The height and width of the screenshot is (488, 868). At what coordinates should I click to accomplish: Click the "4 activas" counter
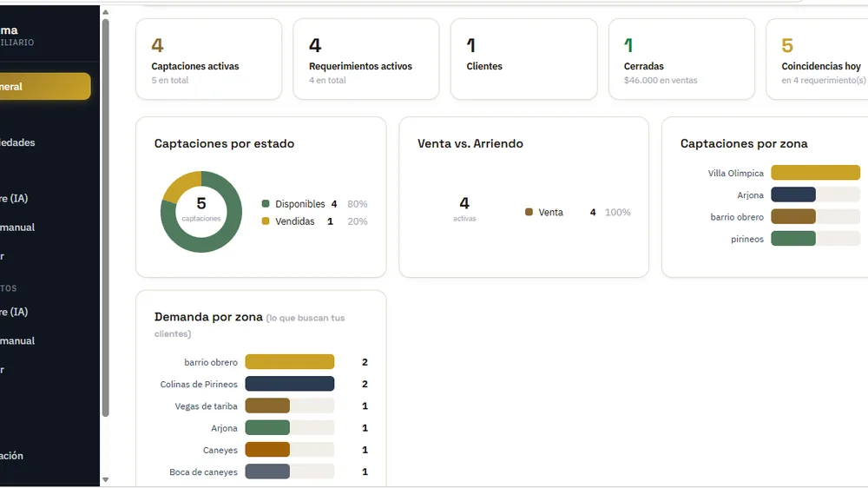pos(464,208)
